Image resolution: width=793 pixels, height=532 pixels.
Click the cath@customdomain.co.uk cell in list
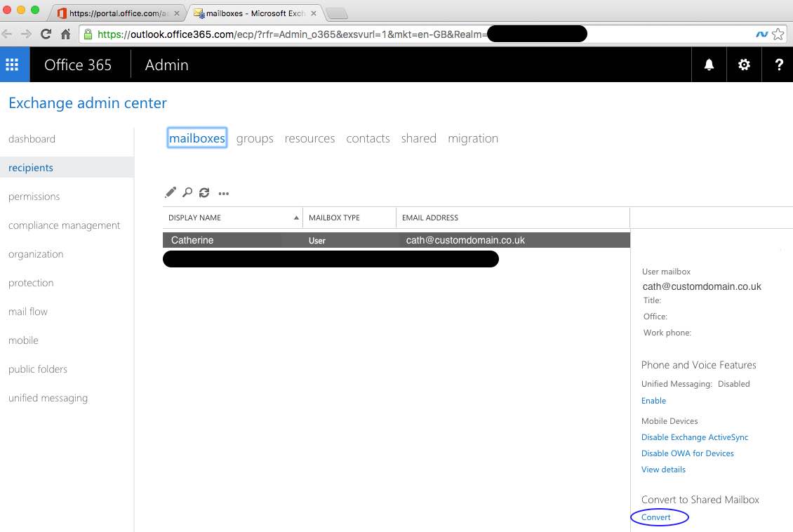pos(465,240)
